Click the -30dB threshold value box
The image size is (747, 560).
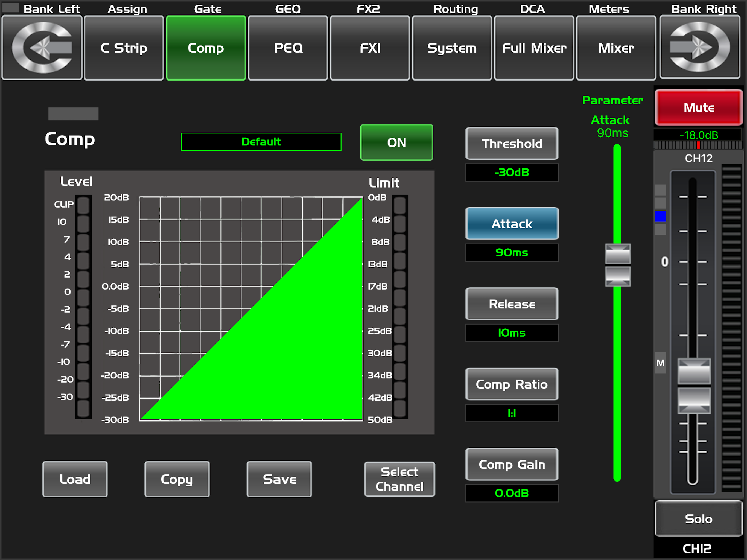pos(512,173)
